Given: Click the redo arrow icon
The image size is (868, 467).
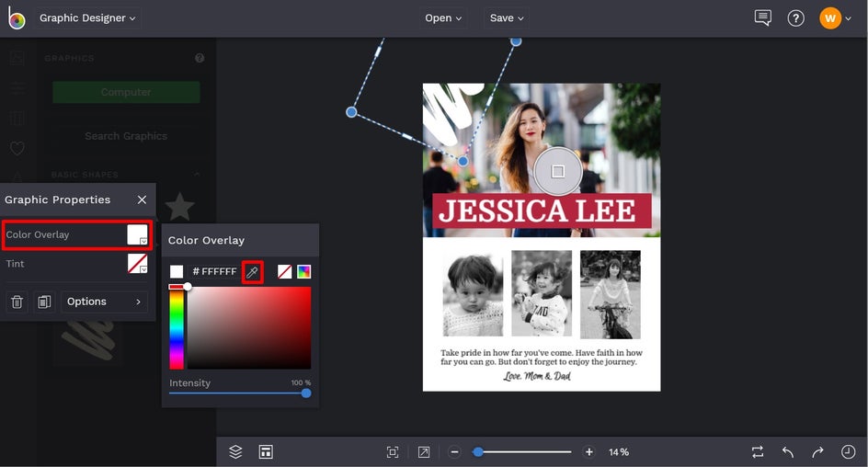Looking at the screenshot, I should [817, 451].
